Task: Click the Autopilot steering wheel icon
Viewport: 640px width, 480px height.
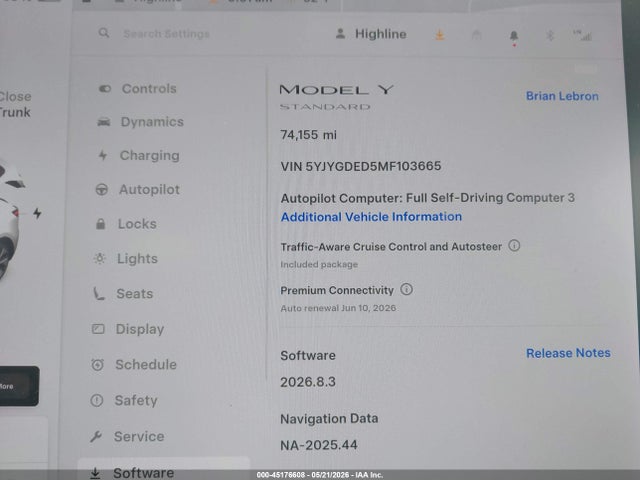Action: pos(102,189)
